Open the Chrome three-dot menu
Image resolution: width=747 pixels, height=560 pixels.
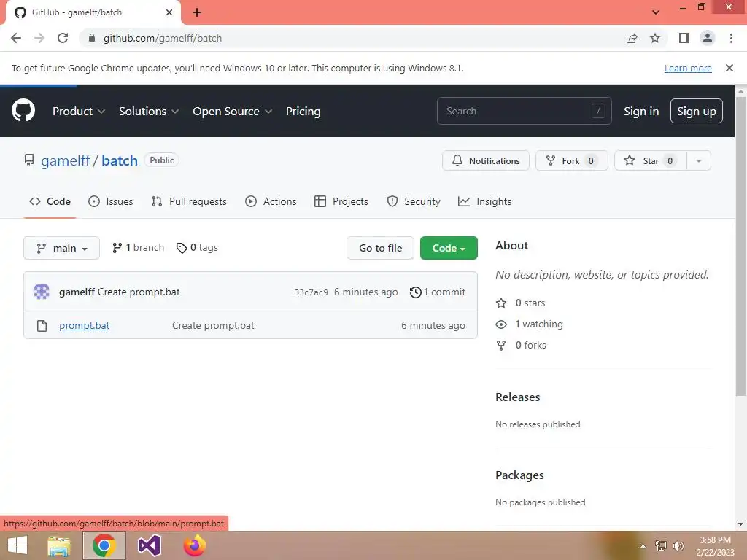(731, 38)
